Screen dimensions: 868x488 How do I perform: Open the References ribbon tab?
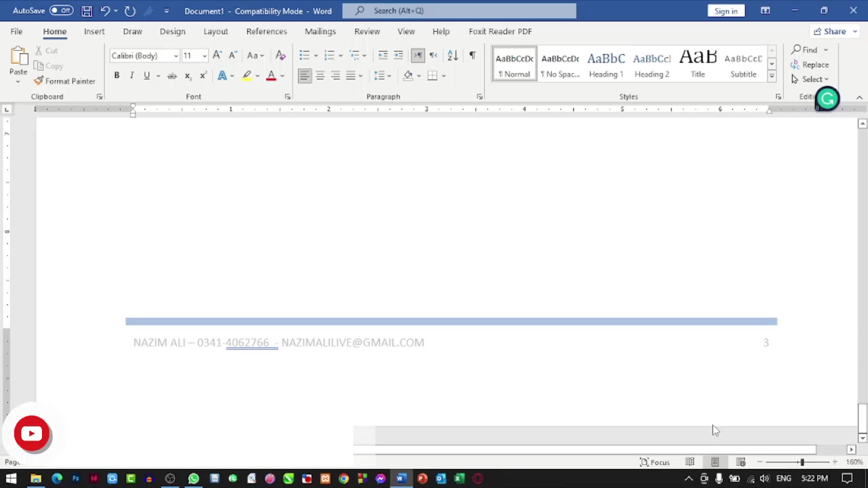tap(267, 31)
